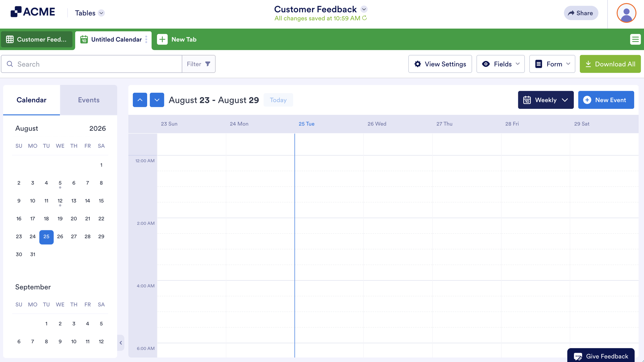Image resolution: width=644 pixels, height=362 pixels.
Task: Switch to the Events sidebar tab
Action: [x=89, y=100]
